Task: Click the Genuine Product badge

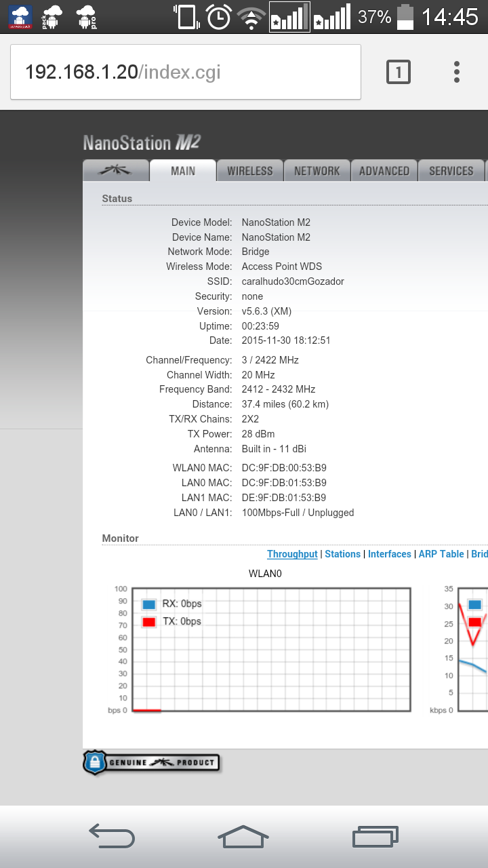Action: click(x=151, y=762)
